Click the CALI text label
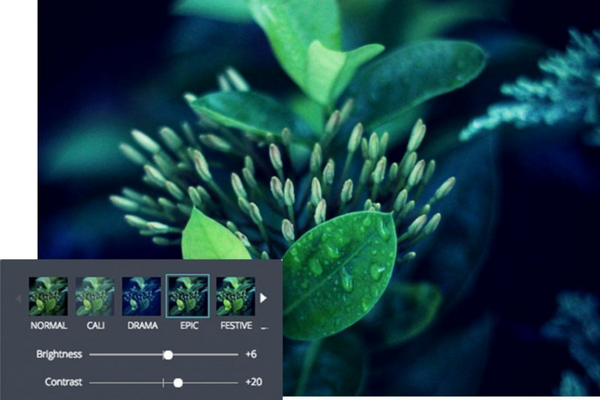 click(x=94, y=326)
